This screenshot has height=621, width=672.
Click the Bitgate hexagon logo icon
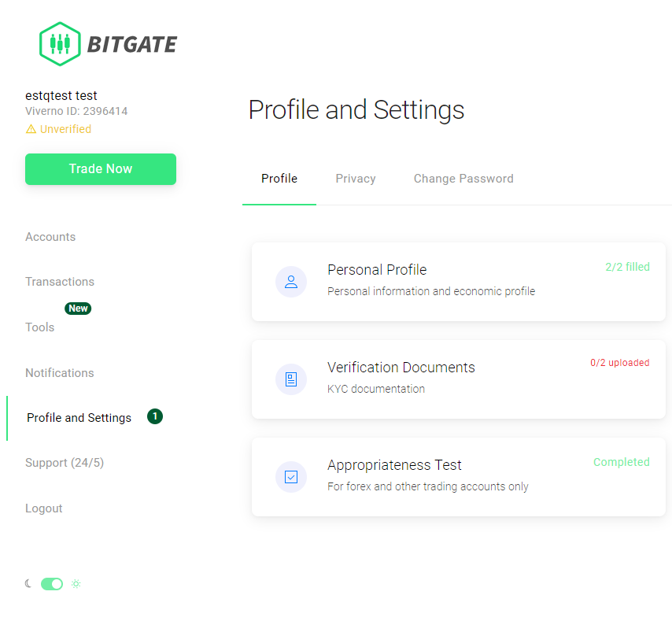click(60, 43)
